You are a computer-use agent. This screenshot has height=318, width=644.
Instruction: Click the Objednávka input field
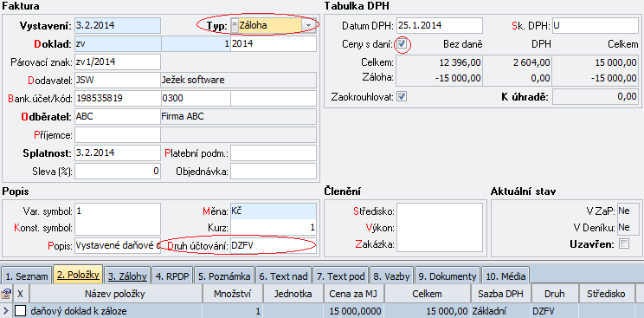[x=274, y=172]
